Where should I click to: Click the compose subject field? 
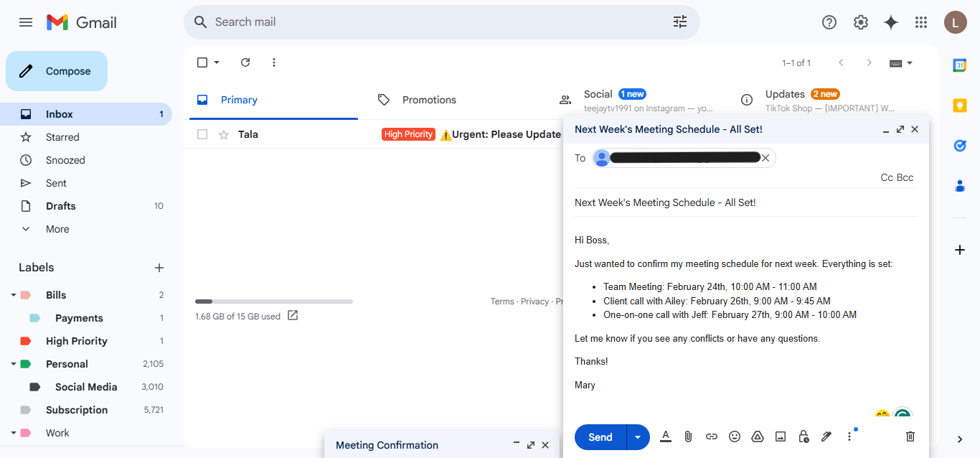pos(746,202)
